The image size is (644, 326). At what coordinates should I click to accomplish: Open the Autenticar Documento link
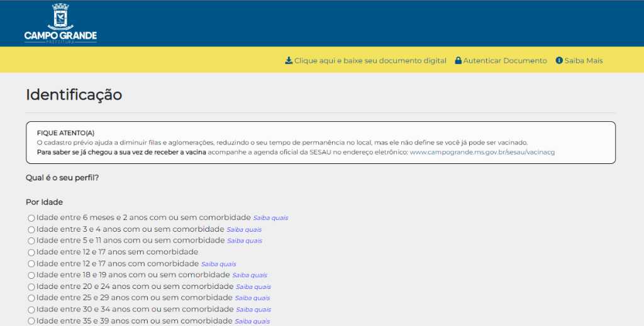coord(505,61)
